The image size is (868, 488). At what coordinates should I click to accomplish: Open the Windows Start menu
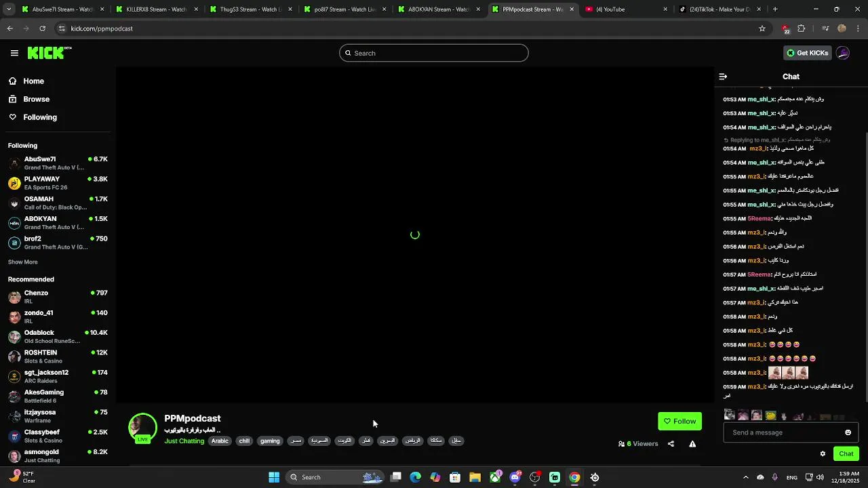pyautogui.click(x=274, y=477)
